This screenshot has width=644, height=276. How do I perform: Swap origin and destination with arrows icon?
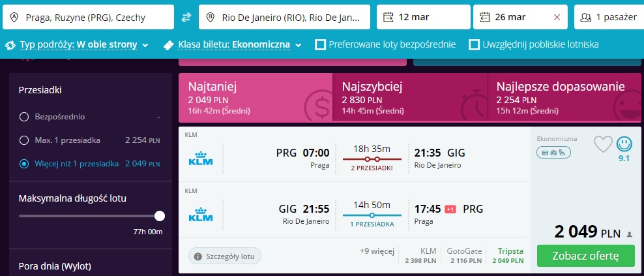pyautogui.click(x=186, y=17)
